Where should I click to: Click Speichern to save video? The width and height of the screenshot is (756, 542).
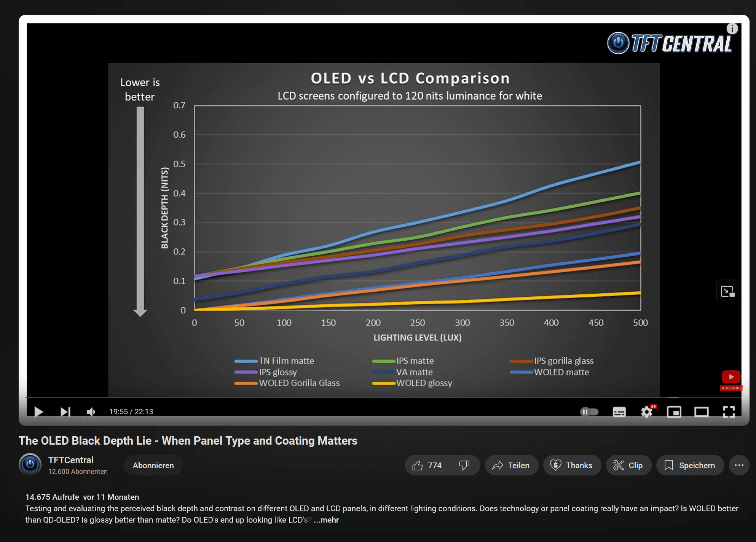[690, 465]
